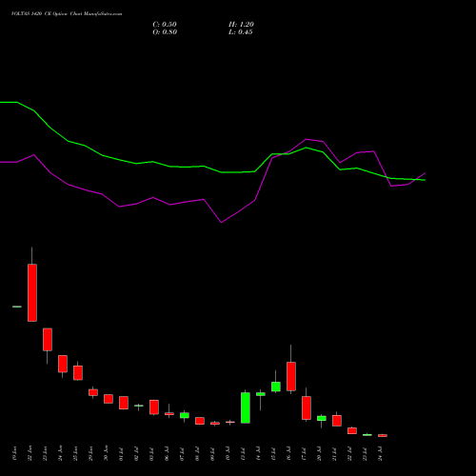Click the 'C: 0.50' close value
The width and height of the screenshot is (476, 476).
(x=165, y=25)
